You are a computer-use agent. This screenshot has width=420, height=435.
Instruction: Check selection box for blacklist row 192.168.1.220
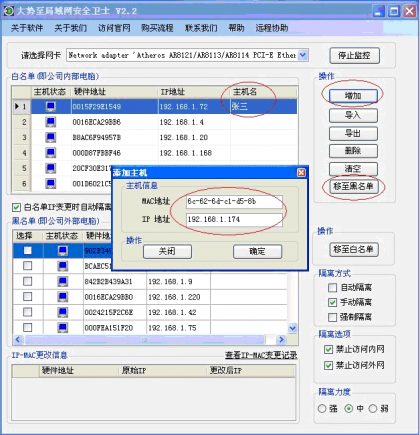(28, 297)
